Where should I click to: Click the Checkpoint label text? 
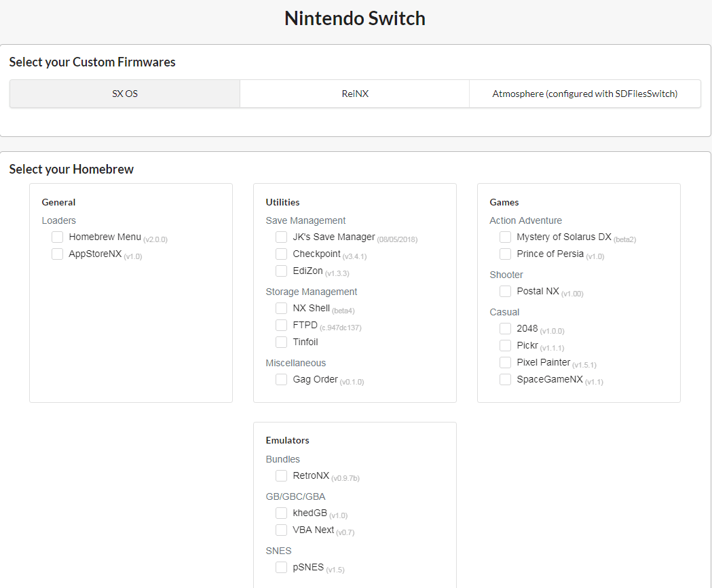(316, 254)
